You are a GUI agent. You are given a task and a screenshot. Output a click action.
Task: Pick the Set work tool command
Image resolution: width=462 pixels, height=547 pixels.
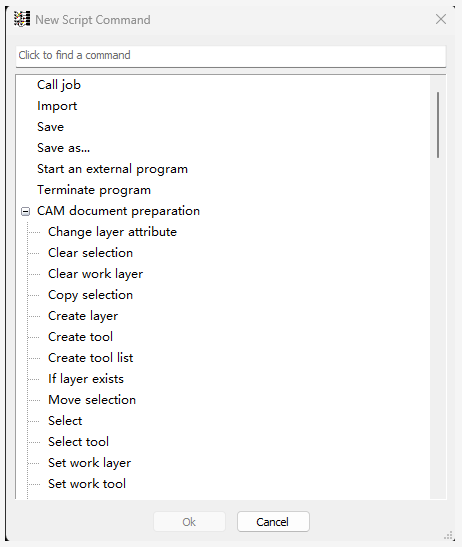87,484
